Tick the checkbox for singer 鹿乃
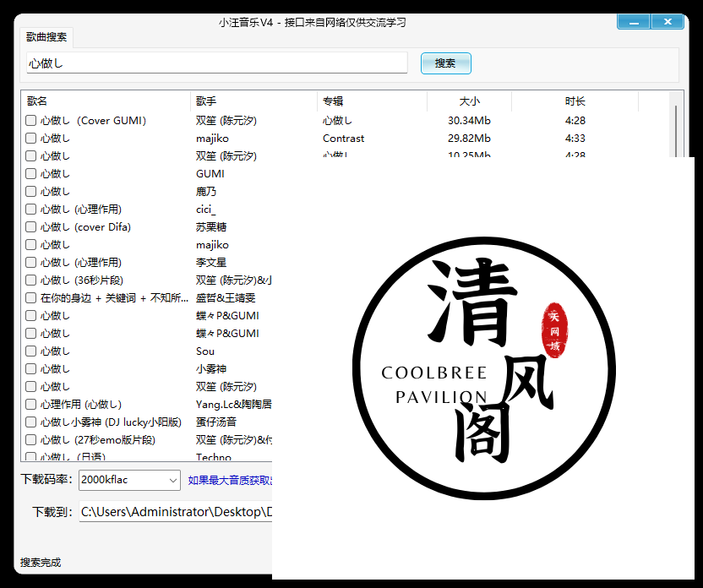Screen dimensions: 703x588 31,192
